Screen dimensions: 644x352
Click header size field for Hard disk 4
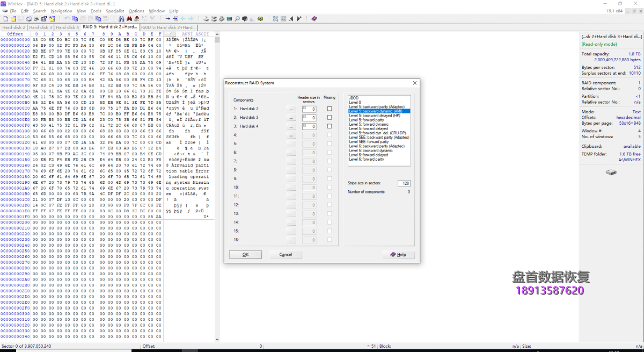309,126
